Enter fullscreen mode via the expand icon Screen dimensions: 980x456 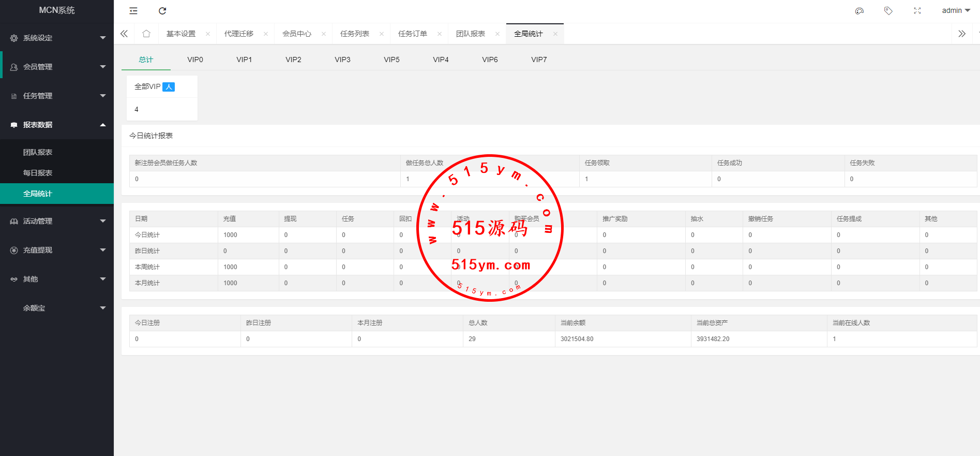pyautogui.click(x=917, y=11)
